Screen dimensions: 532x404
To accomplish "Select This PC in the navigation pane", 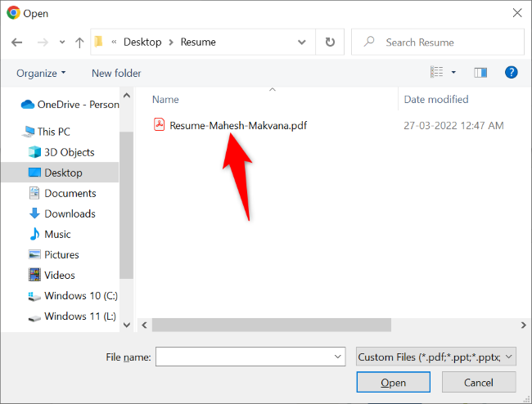I will tap(53, 132).
